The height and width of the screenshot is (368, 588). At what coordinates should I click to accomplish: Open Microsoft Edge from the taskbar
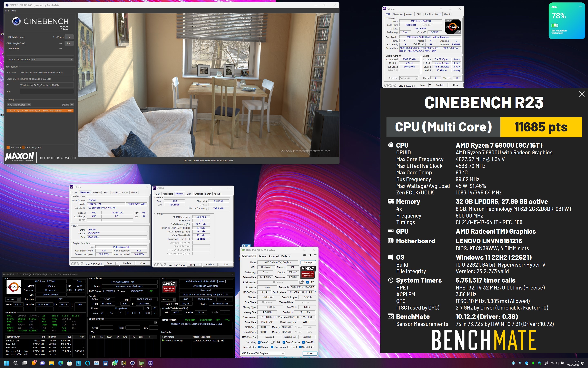60,363
